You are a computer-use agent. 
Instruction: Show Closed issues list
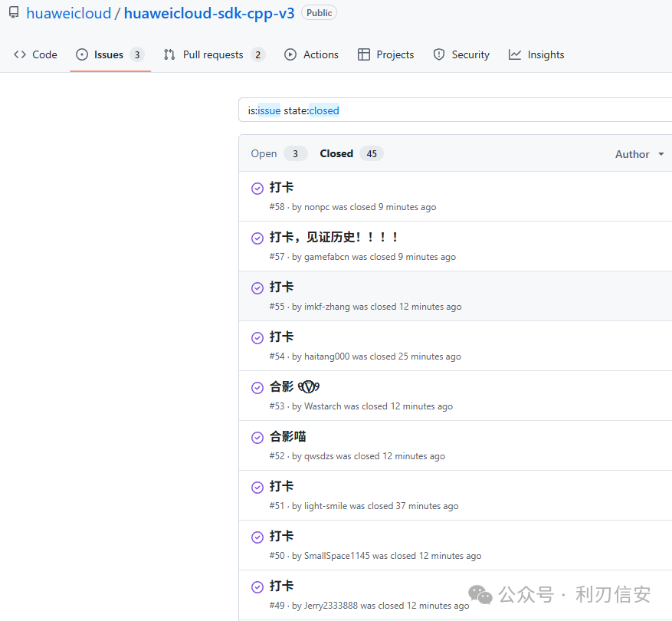pos(352,153)
